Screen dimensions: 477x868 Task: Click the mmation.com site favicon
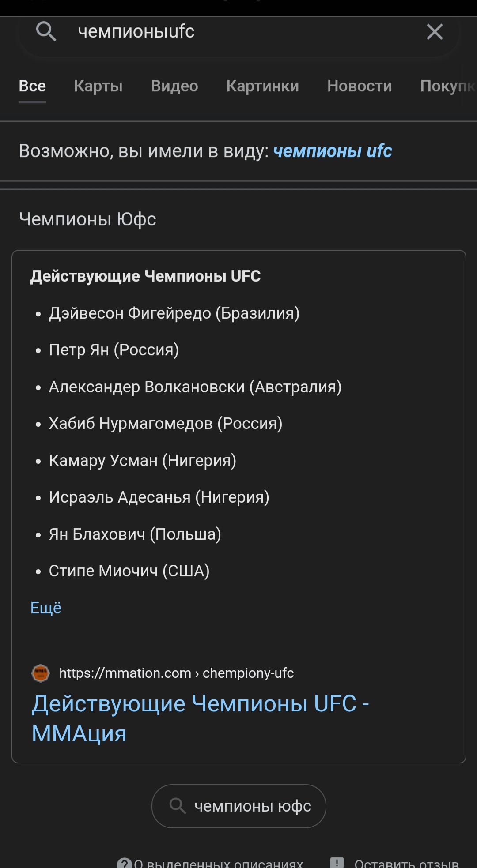tap(41, 673)
